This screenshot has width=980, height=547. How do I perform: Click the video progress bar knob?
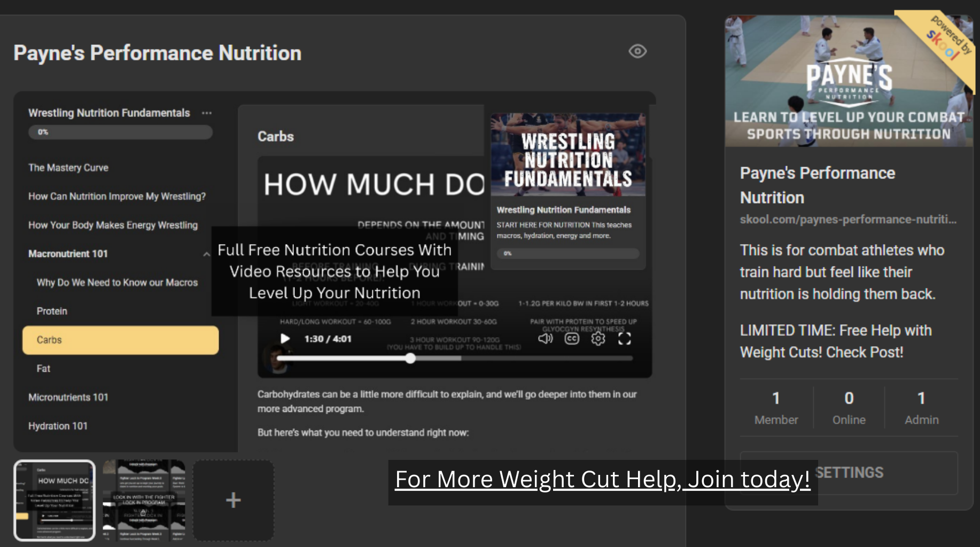pyautogui.click(x=410, y=358)
